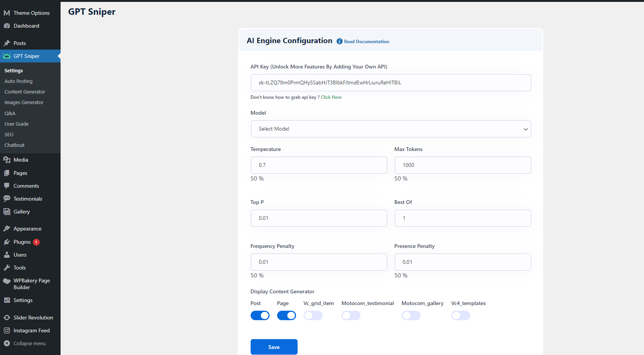This screenshot has height=355, width=644.
Task: Click the 50 % value under Frequency Penalty
Action: [x=257, y=276]
